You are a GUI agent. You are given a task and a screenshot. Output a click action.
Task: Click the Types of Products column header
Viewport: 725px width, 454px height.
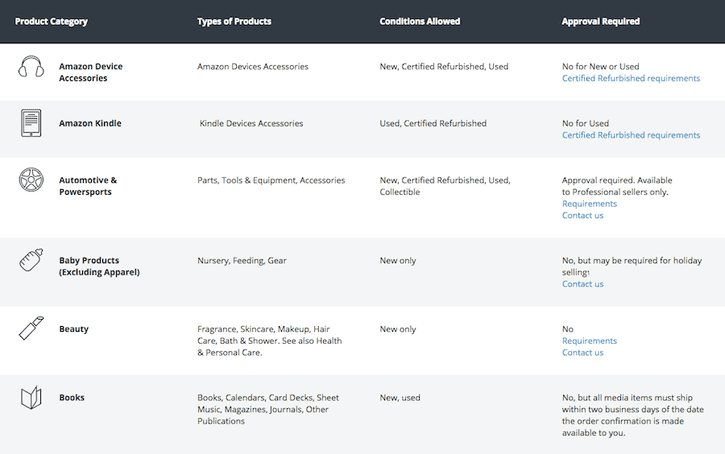(x=234, y=21)
